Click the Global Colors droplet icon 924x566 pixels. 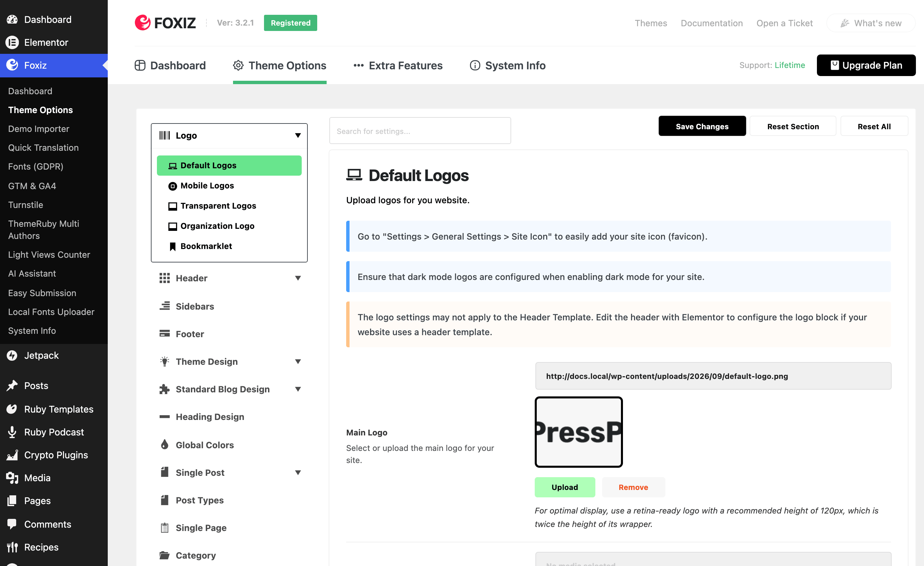tap(164, 445)
